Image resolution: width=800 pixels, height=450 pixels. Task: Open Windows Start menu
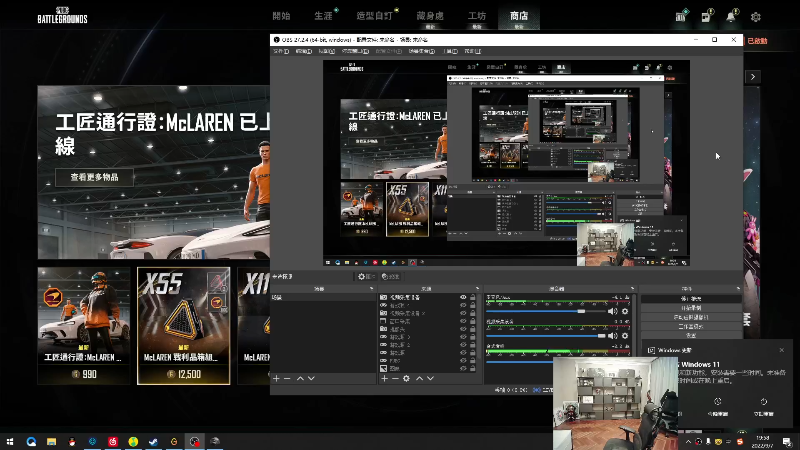[10, 442]
